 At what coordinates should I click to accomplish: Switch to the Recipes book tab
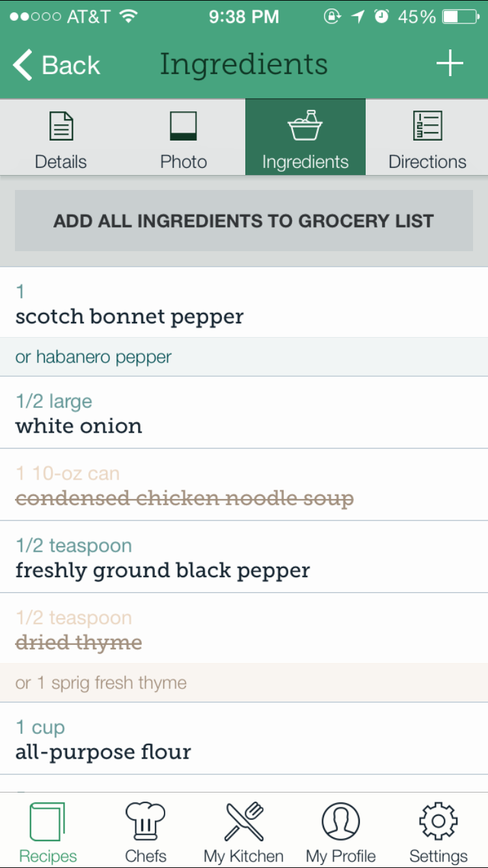pos(48,822)
